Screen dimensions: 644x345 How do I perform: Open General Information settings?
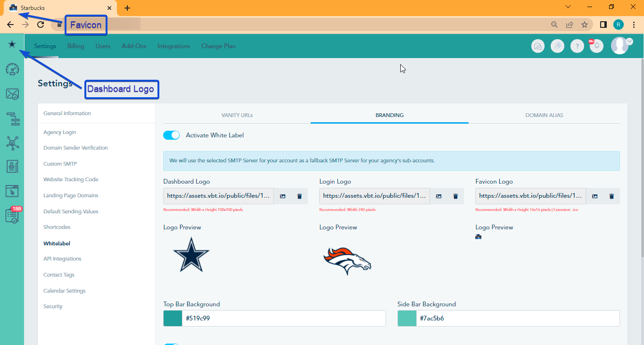click(x=67, y=113)
